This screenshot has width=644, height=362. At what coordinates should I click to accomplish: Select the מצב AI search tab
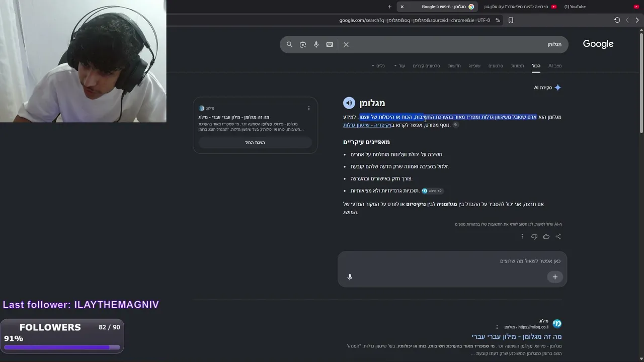pos(555,66)
